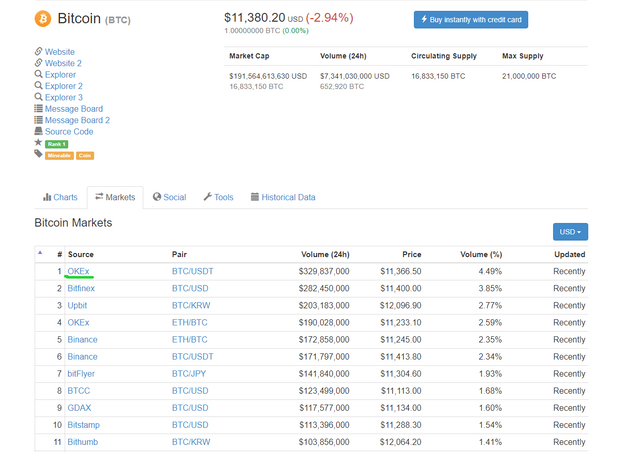The image size is (640, 452).
Task: Click the chain-link icon beside Website
Action: point(38,51)
